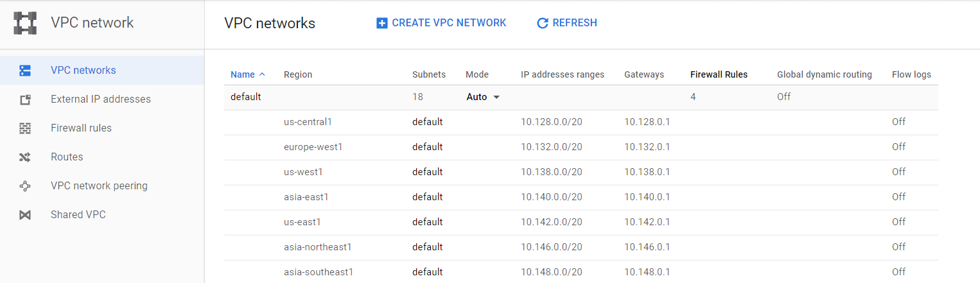980x283 pixels.
Task: Select VPC network peering in sidebar
Action: pyautogui.click(x=99, y=186)
